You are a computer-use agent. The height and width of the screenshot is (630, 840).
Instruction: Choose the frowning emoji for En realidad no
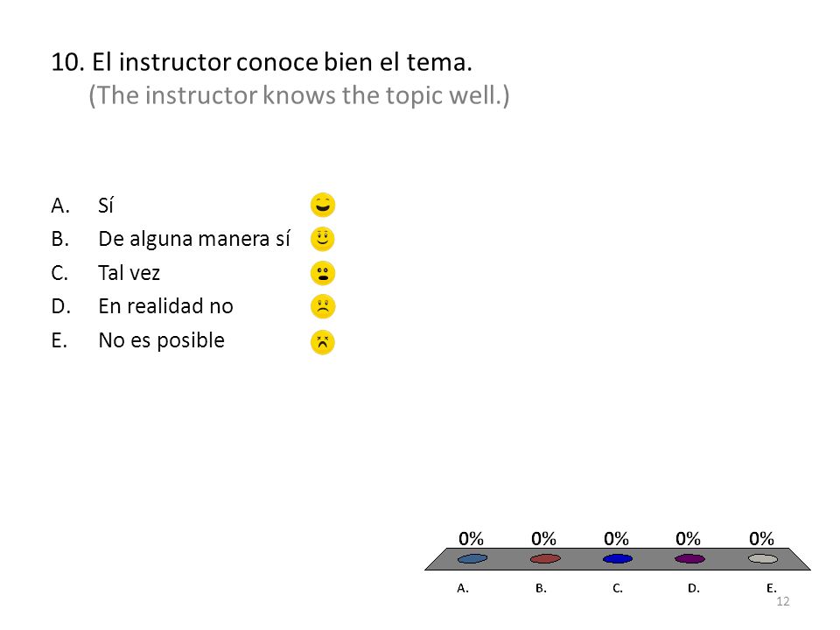pyautogui.click(x=323, y=306)
